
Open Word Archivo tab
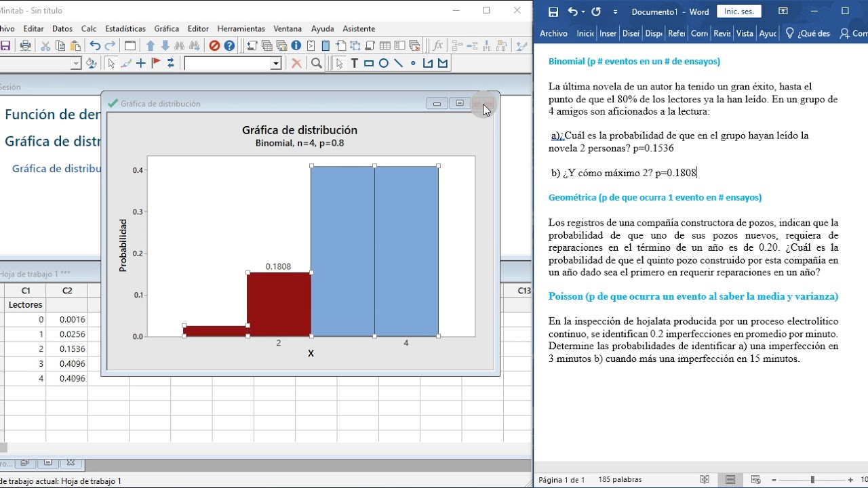click(553, 33)
